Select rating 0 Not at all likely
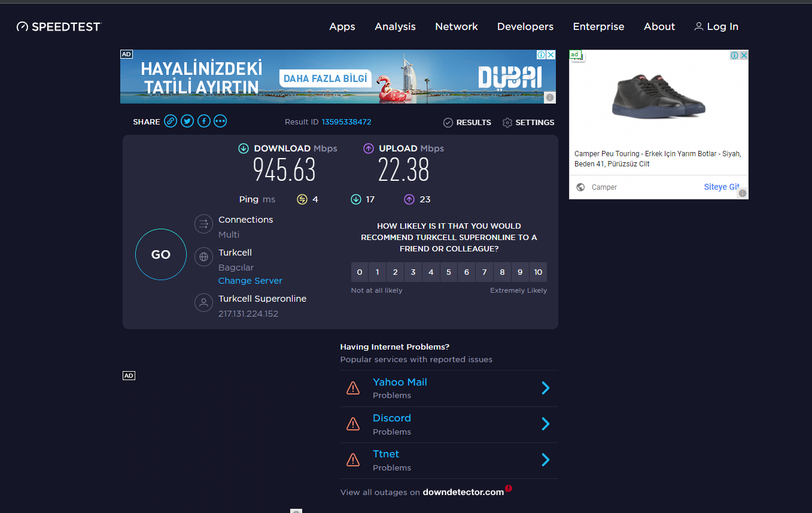Viewport: 812px width, 513px height. pyautogui.click(x=360, y=272)
